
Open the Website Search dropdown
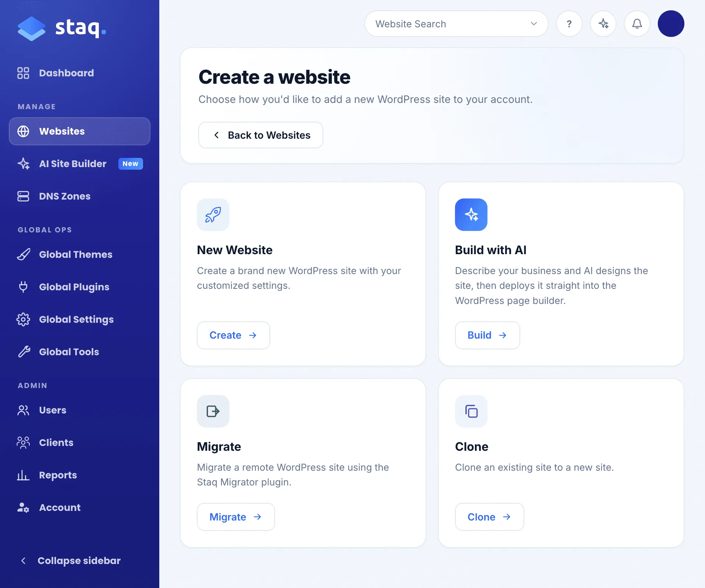point(456,24)
